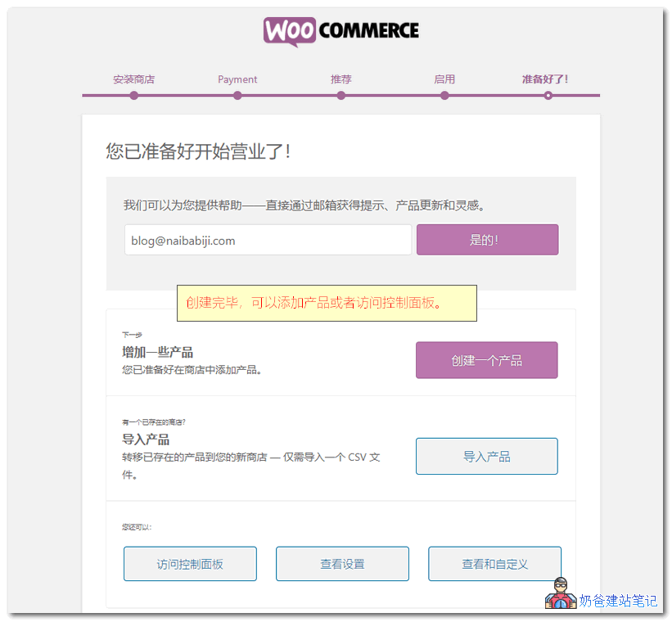Select the 启用 step circle
This screenshot has height=622, width=672.
(444, 95)
